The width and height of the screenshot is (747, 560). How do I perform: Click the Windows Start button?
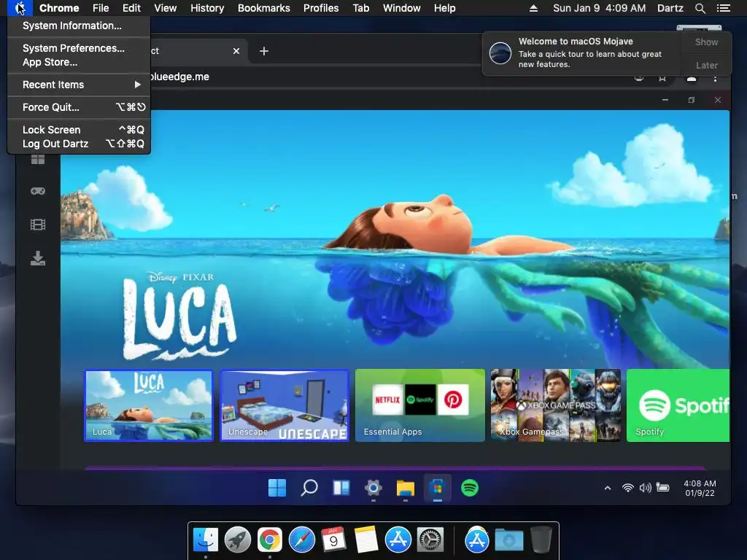pyautogui.click(x=277, y=488)
